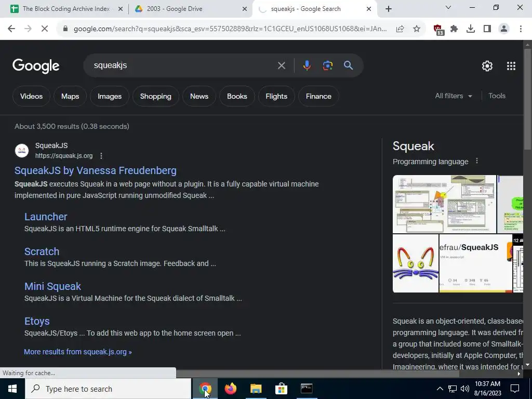The height and width of the screenshot is (399, 532).
Task: Open the tab search chevron
Action: tap(448, 7)
